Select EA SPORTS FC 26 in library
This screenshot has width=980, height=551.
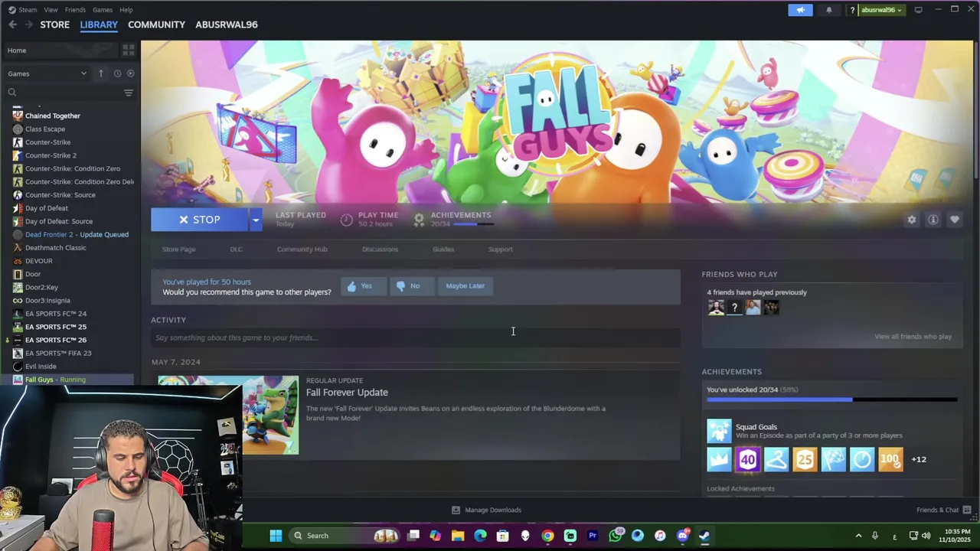tap(56, 340)
